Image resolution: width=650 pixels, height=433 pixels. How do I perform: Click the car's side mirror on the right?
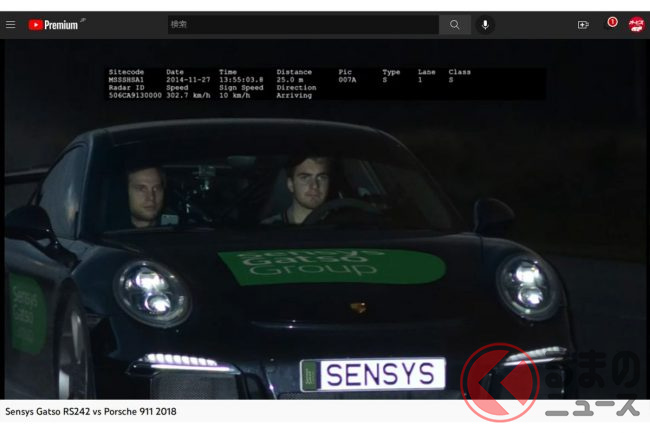[x=493, y=214]
